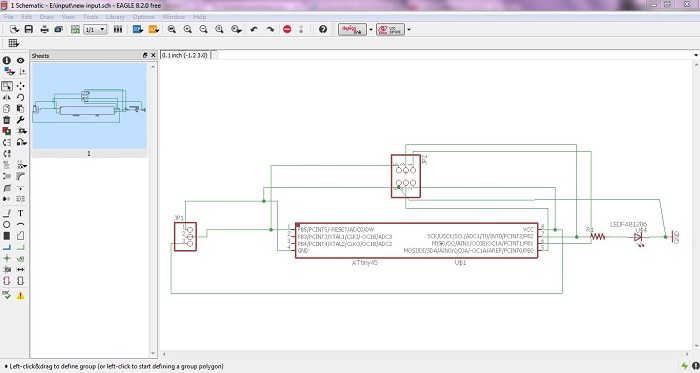Viewport: 700px width, 373px height.
Task: Select the Change wrench tool
Action: click(x=21, y=120)
